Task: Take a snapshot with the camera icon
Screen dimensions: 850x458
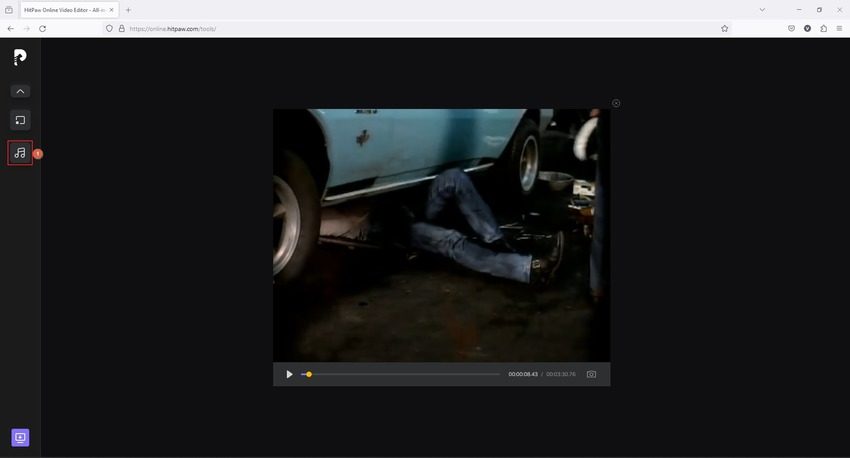Action: coord(591,374)
